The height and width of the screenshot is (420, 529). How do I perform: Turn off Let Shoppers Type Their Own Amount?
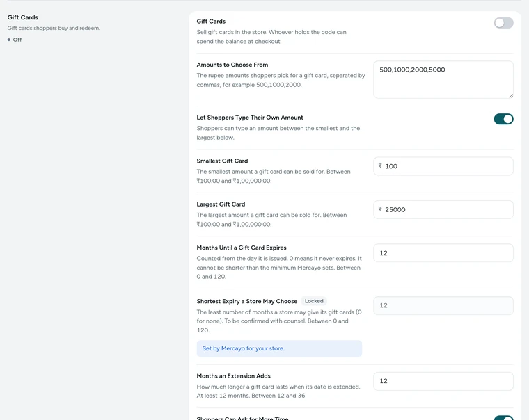pyautogui.click(x=503, y=119)
